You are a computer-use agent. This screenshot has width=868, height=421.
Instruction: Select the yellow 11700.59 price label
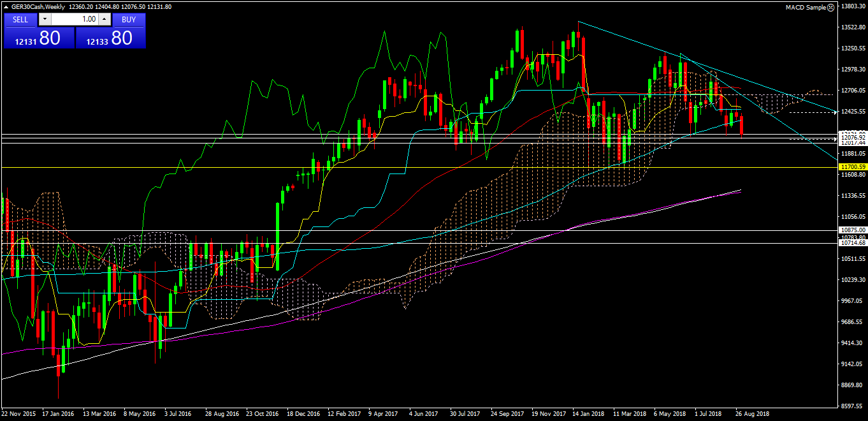click(853, 166)
